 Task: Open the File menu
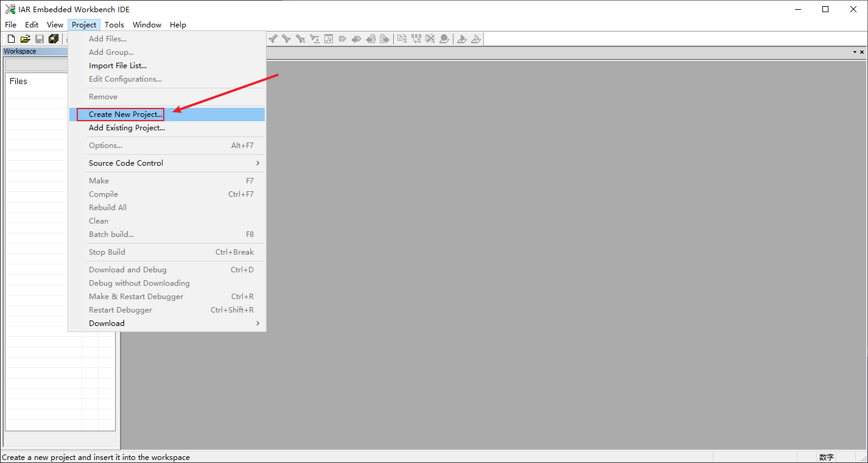11,25
